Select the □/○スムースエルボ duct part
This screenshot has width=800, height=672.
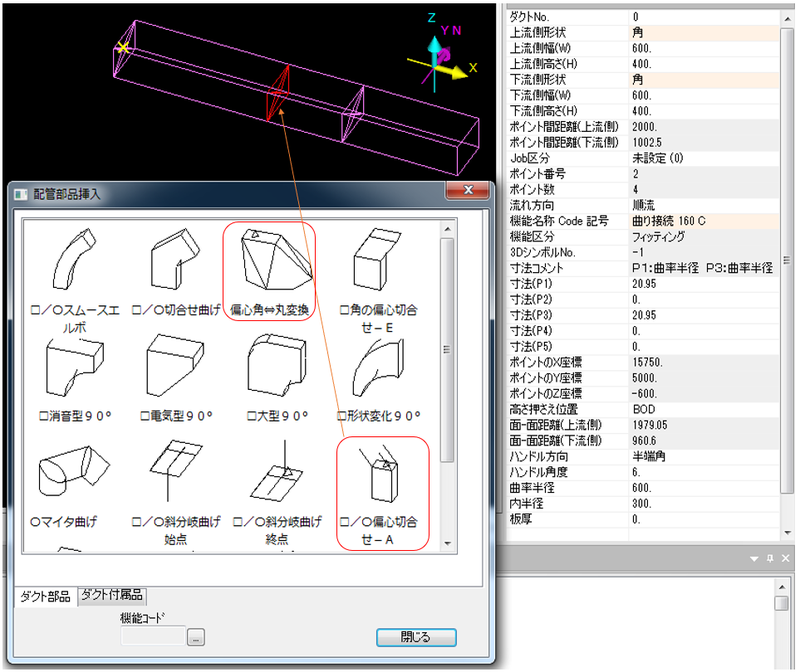[x=76, y=265]
